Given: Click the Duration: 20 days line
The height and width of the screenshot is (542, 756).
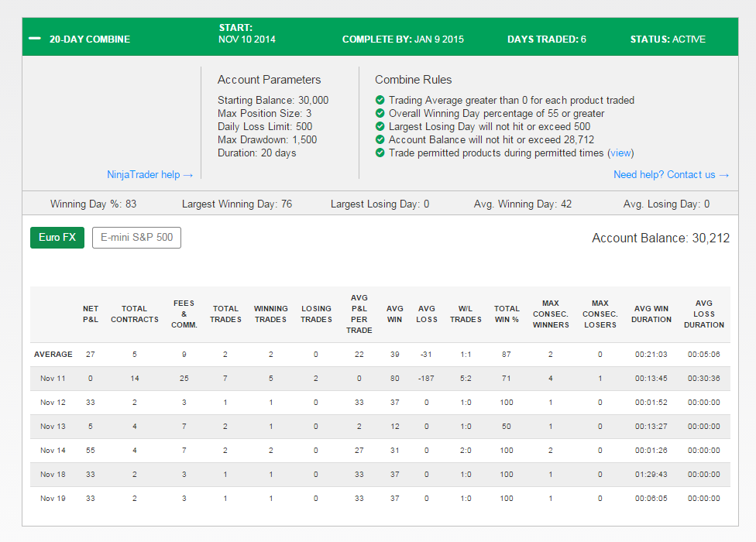Looking at the screenshot, I should (256, 153).
